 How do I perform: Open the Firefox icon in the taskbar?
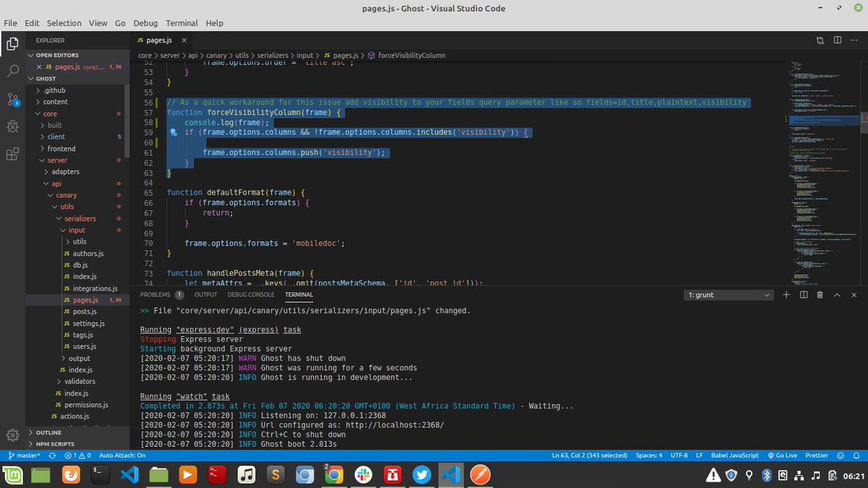[71, 475]
